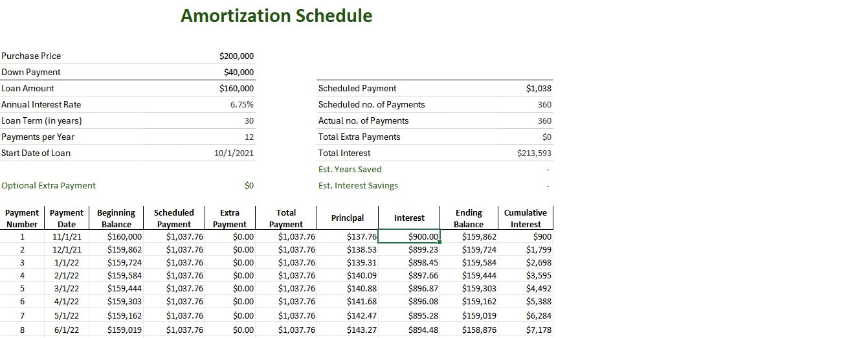
Task: Click the Cumulative Interest column header
Action: tap(525, 218)
